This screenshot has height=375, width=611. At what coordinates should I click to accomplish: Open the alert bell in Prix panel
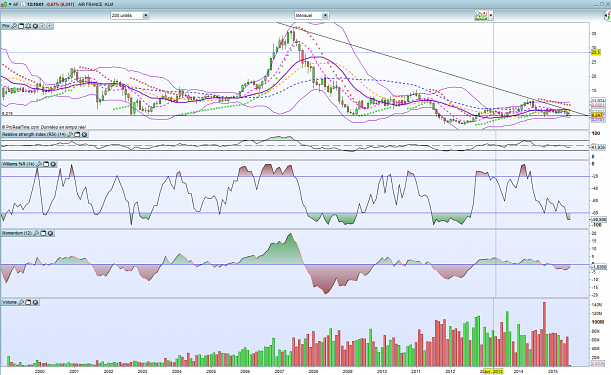(x=28, y=26)
